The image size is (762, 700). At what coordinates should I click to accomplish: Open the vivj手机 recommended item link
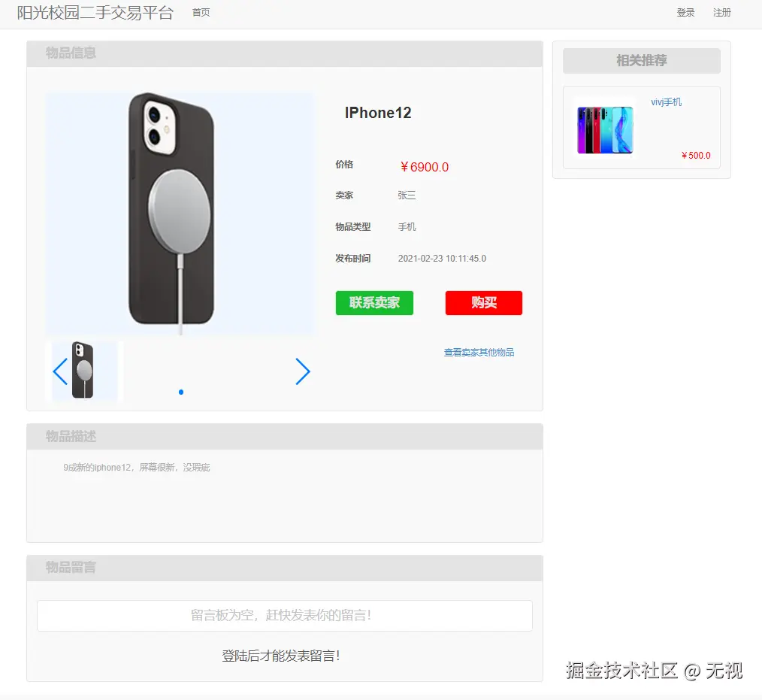coord(667,102)
